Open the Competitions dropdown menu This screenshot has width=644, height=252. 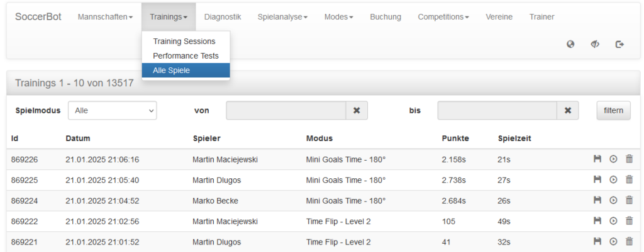(443, 17)
